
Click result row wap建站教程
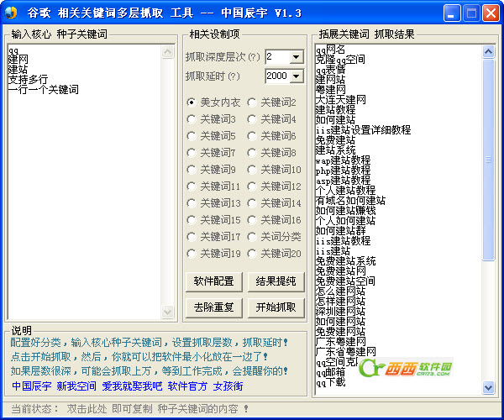click(343, 160)
